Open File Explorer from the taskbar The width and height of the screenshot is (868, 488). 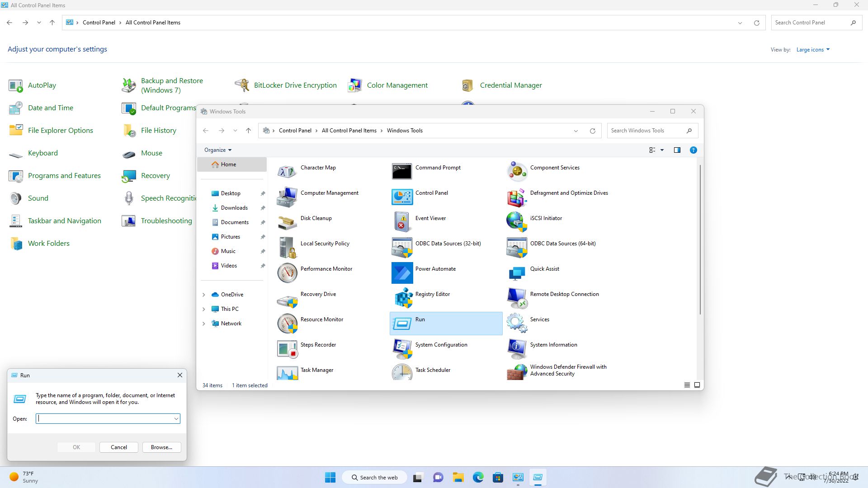pyautogui.click(x=458, y=478)
